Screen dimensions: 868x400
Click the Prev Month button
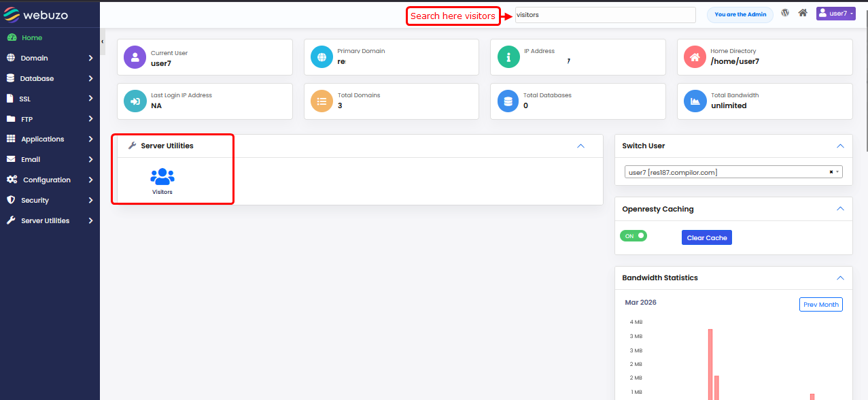click(x=820, y=305)
